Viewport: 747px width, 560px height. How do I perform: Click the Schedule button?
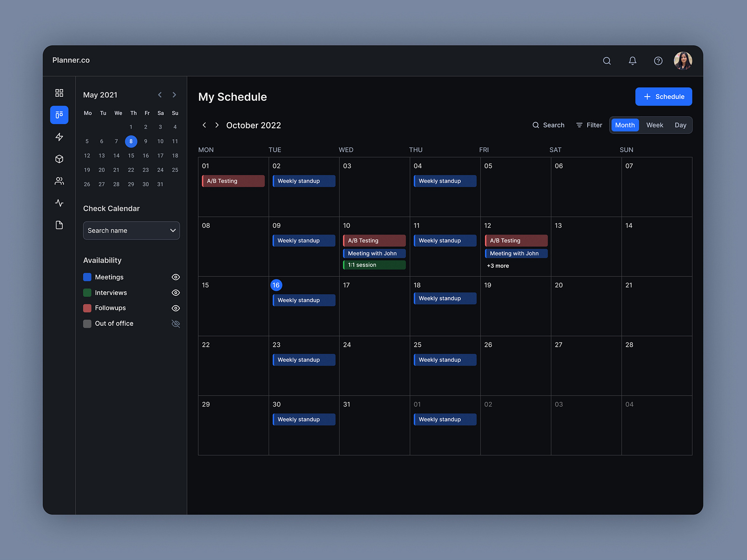click(663, 97)
